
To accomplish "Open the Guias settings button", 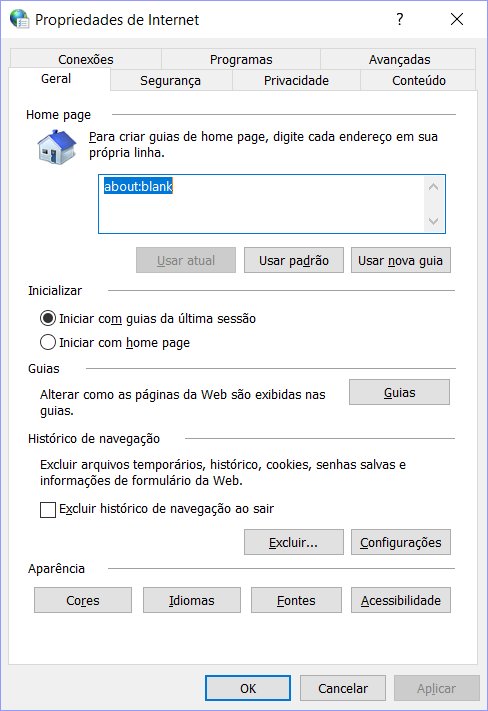I will coord(399,392).
